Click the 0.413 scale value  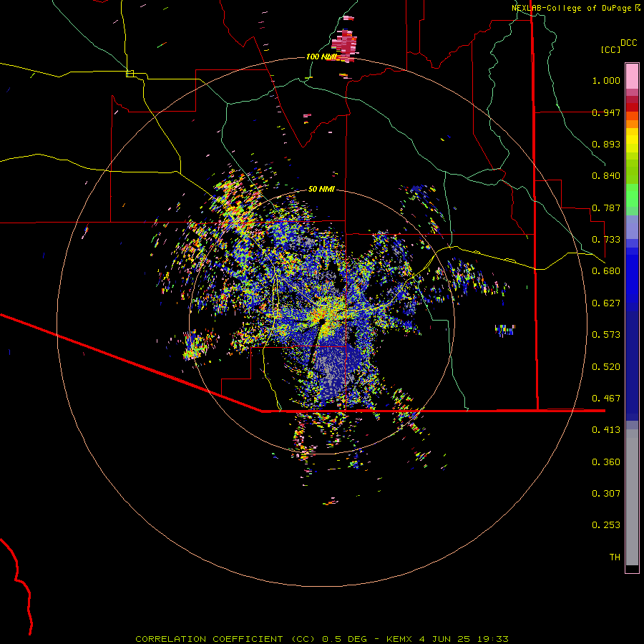[x=606, y=430]
